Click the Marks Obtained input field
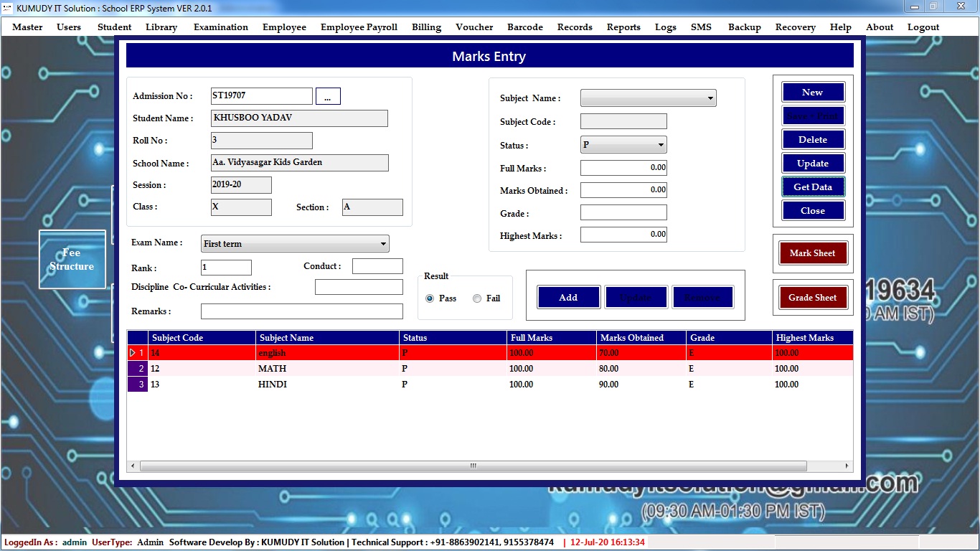This screenshot has height=551, width=980. (623, 190)
